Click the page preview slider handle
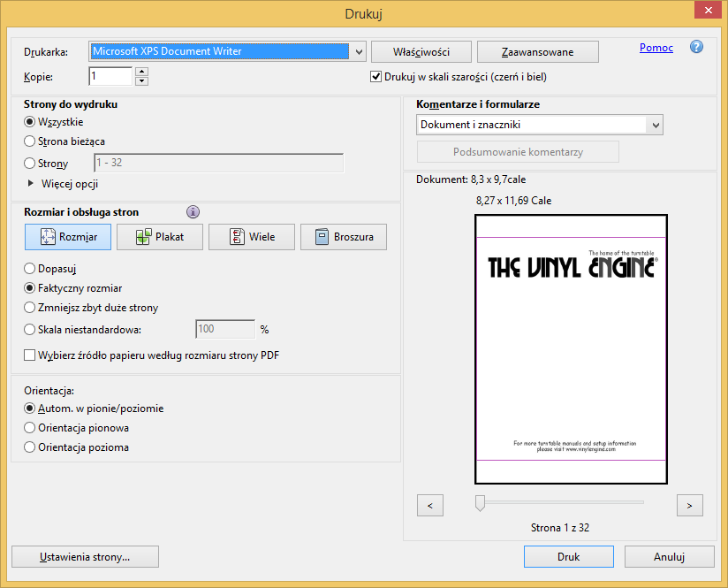This screenshot has width=728, height=588. pos(480,503)
